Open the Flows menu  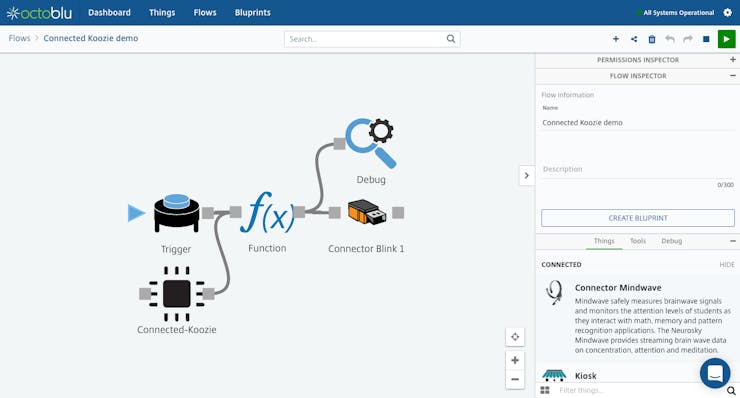point(205,13)
